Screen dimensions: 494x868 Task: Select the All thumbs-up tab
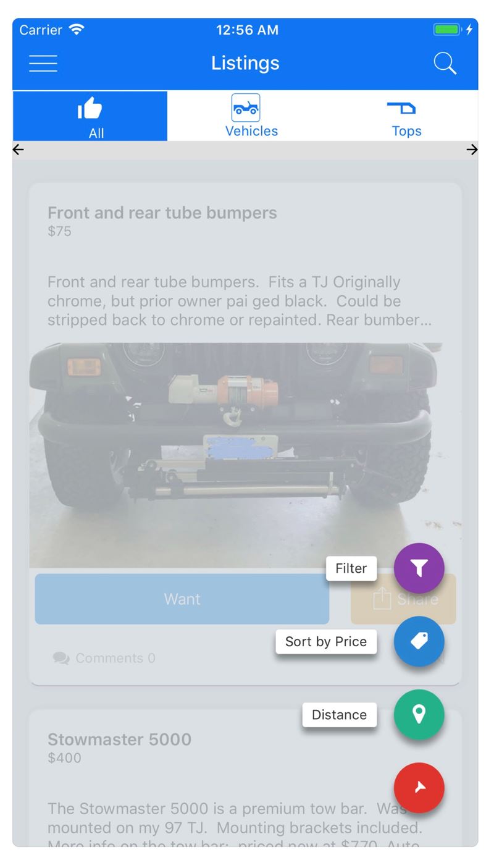(90, 116)
